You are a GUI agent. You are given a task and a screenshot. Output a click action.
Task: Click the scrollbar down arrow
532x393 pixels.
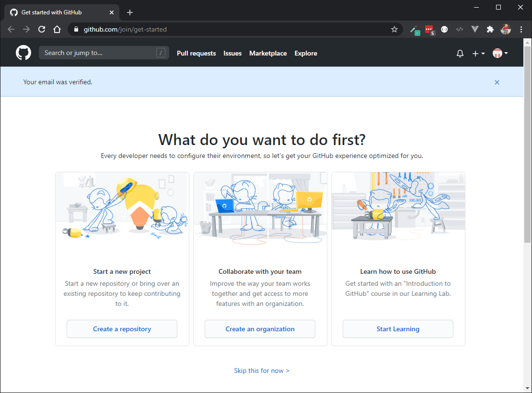point(527,388)
